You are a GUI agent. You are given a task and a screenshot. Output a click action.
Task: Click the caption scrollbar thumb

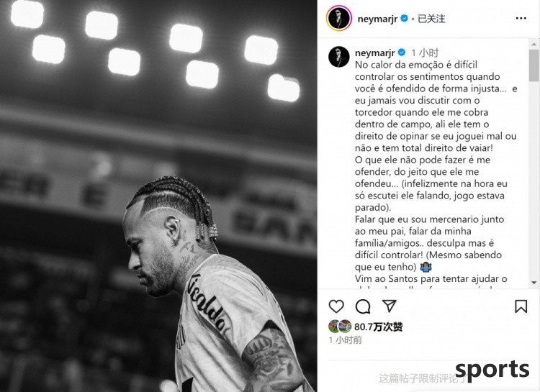coord(534,65)
